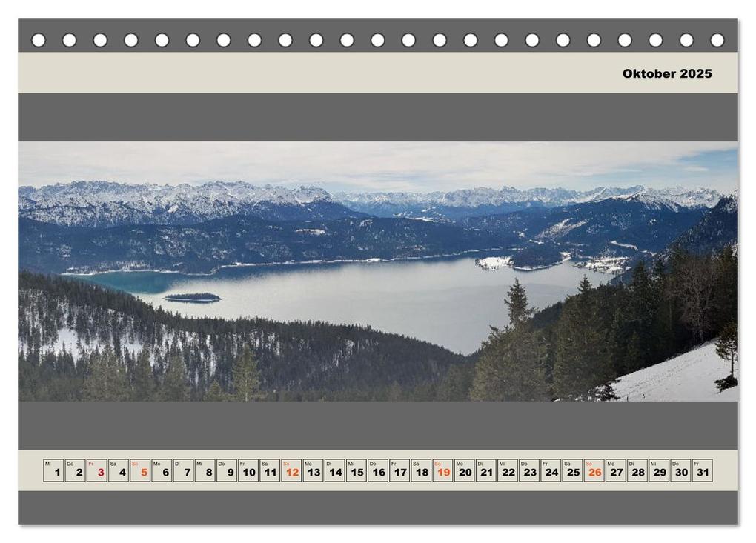
Task: Click date cell 10
Action: [248, 470]
